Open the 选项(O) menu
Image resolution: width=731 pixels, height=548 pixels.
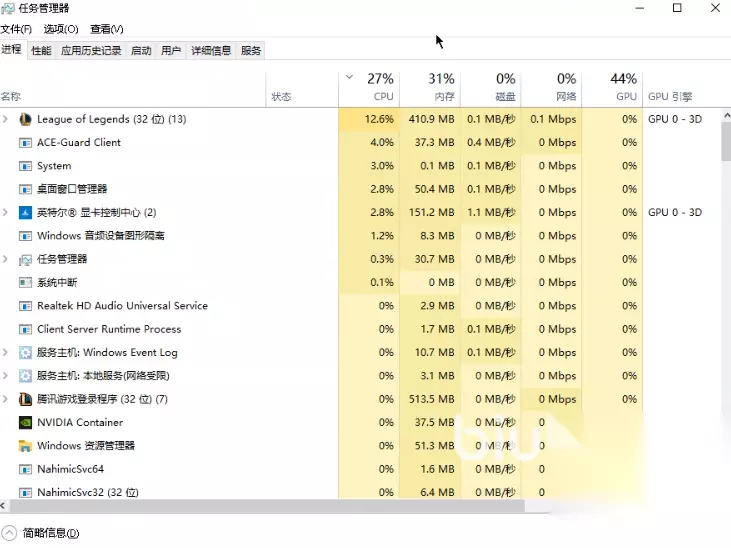click(x=61, y=29)
